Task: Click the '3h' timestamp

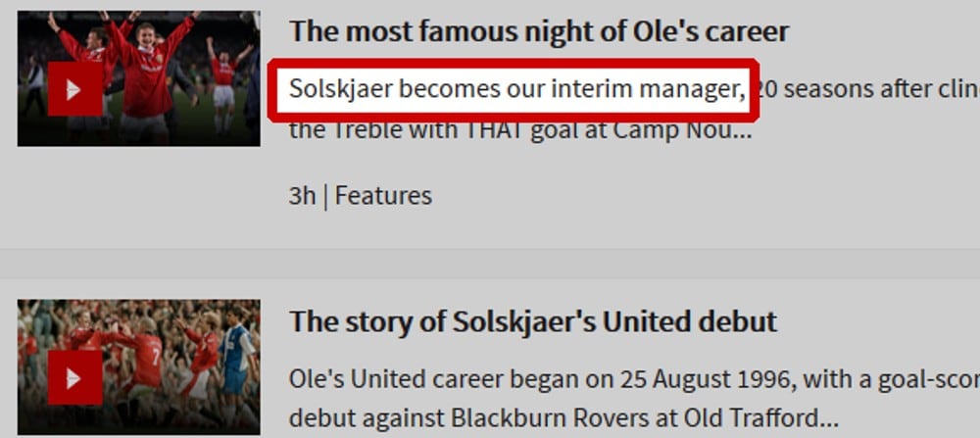Action: click(x=302, y=196)
